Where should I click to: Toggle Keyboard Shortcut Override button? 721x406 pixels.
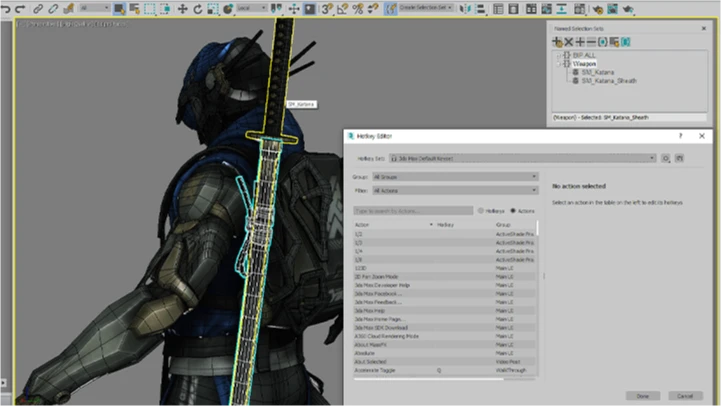click(x=309, y=8)
